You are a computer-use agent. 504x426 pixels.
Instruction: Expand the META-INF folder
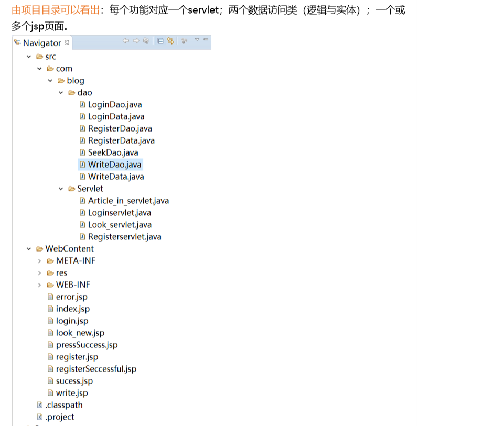[x=40, y=260]
